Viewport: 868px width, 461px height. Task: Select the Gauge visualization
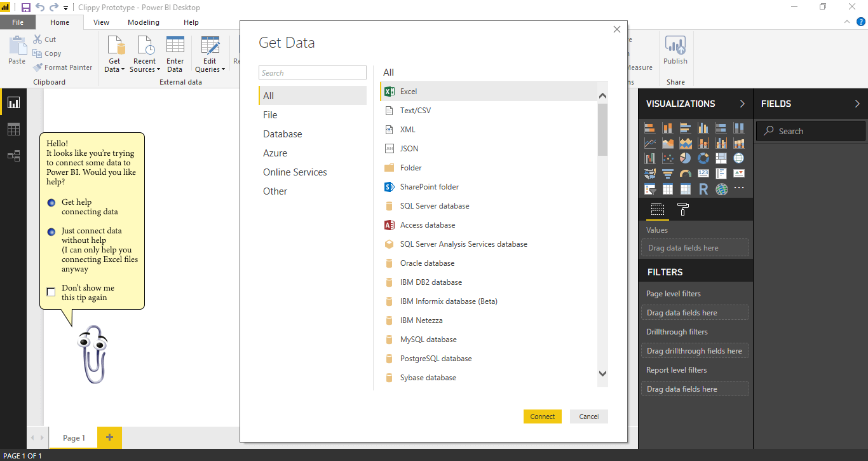(x=686, y=173)
